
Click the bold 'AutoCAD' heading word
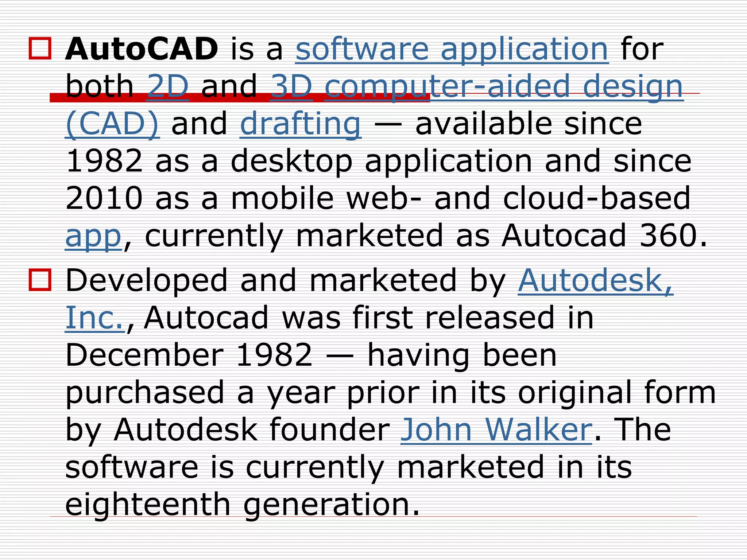coord(142,49)
